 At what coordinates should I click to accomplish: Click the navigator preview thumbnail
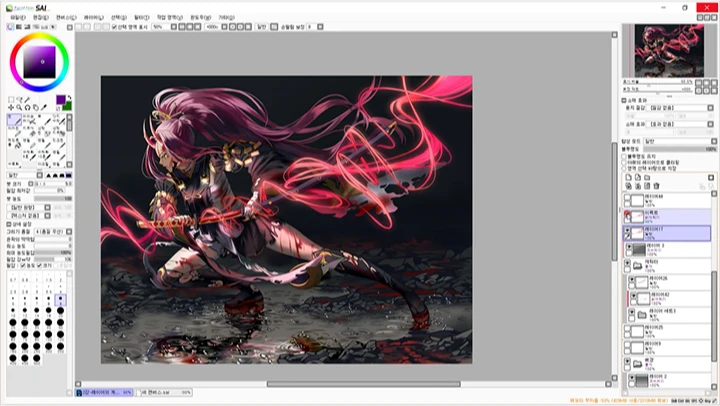[669, 51]
